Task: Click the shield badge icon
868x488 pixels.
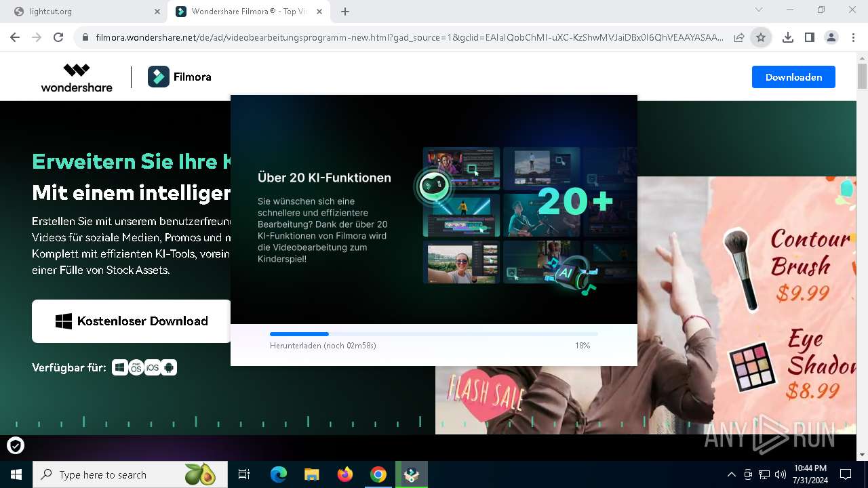Action: [x=15, y=445]
